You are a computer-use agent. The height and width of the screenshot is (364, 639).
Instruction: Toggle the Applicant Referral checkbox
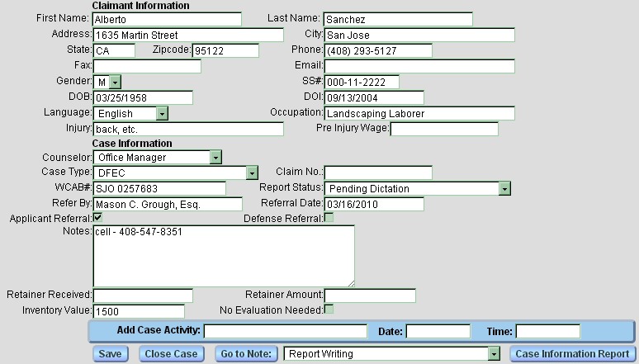pyautogui.click(x=98, y=218)
